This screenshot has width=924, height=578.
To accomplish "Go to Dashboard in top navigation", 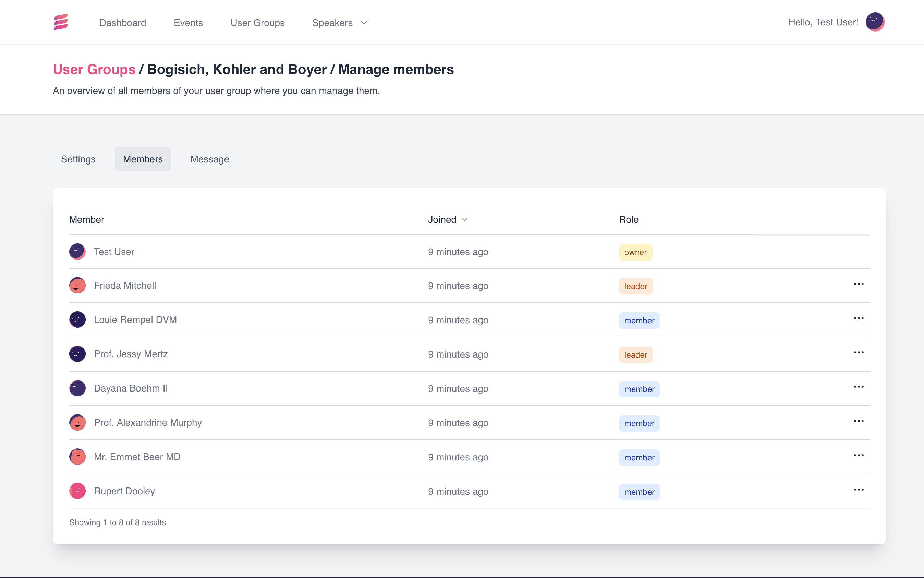I will [123, 23].
